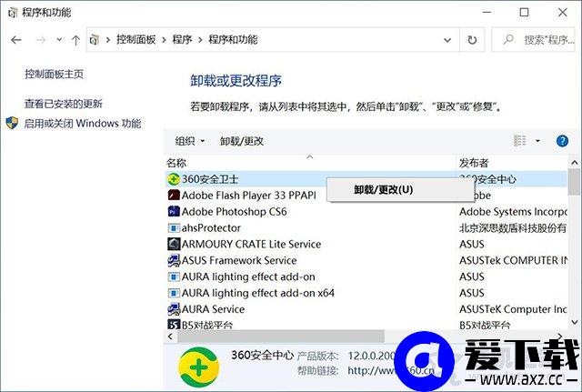Select Adobe Photoshop CS6 entry
582x392 pixels.
pos(235,212)
